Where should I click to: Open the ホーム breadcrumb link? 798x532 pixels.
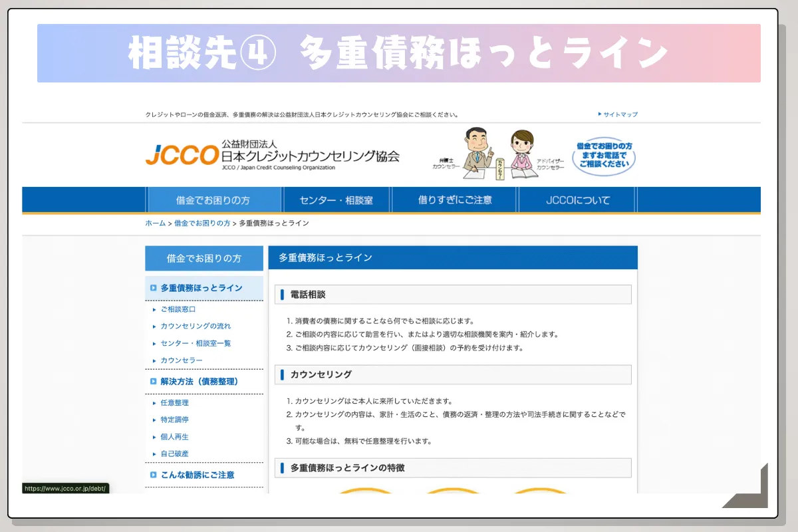pos(154,224)
